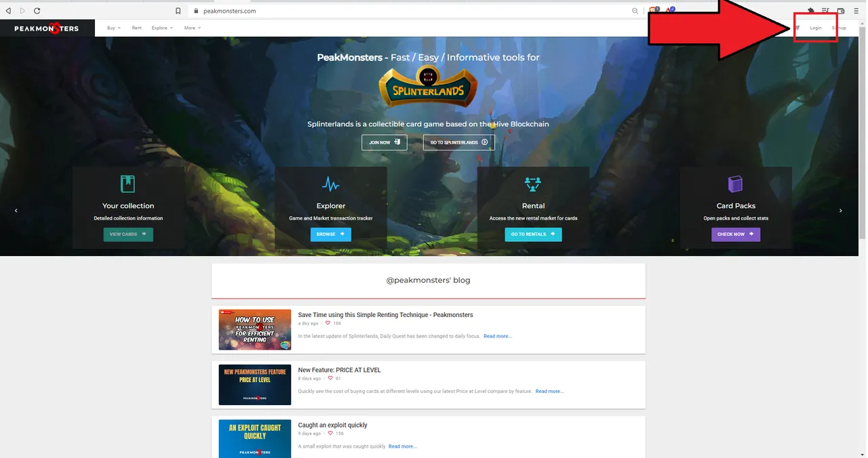
Task: Click the Signup link
Action: click(x=839, y=28)
